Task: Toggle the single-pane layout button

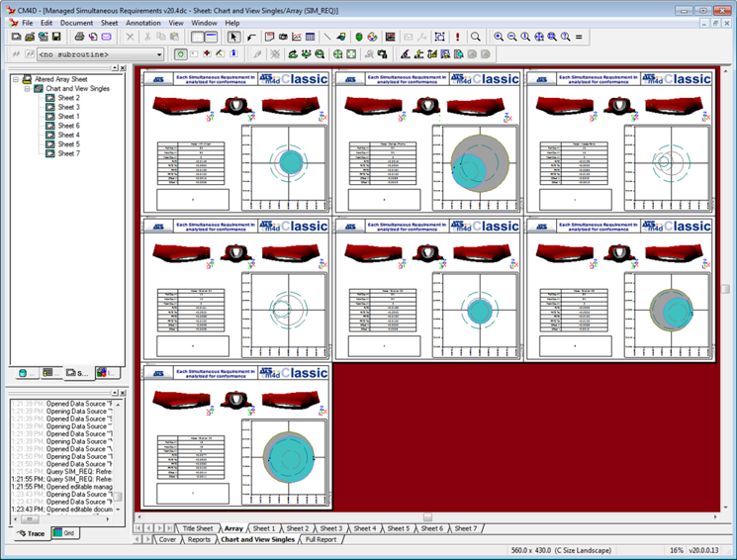Action: tap(211, 37)
